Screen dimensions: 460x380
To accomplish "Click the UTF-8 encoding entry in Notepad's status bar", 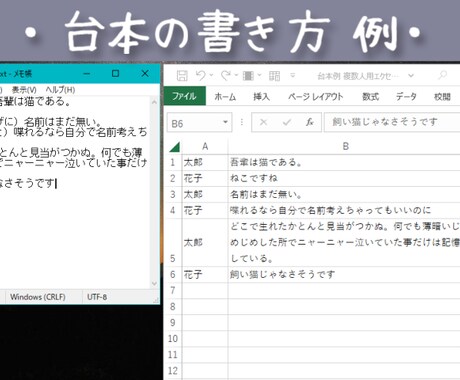I will point(97,297).
